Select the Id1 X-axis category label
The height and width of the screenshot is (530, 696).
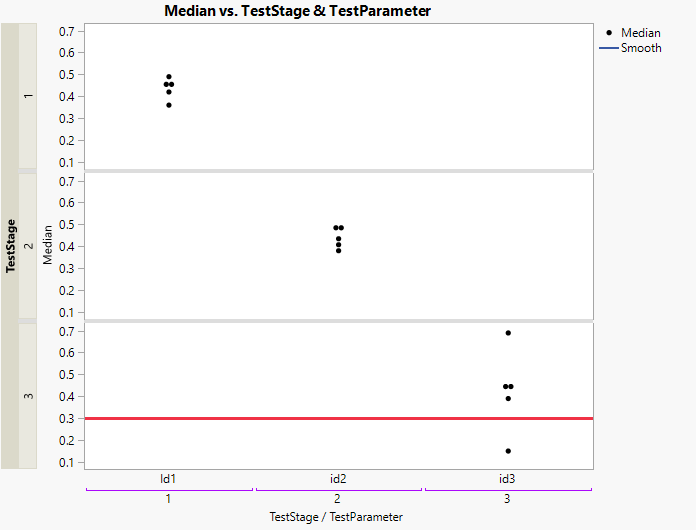coord(169,479)
